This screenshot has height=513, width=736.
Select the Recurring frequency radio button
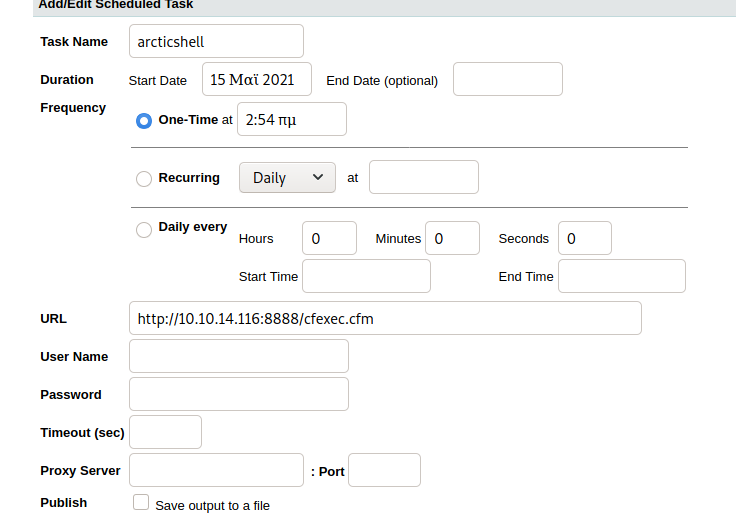(x=144, y=179)
